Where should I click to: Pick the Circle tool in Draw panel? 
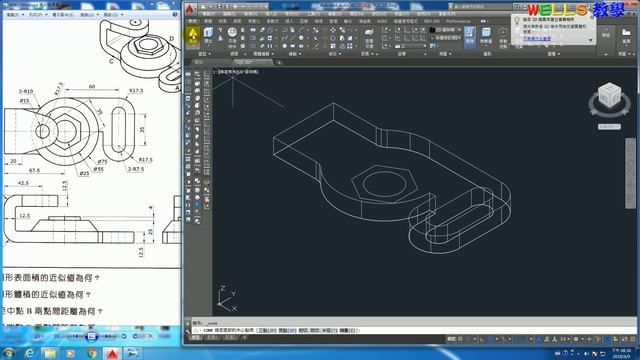point(301,38)
